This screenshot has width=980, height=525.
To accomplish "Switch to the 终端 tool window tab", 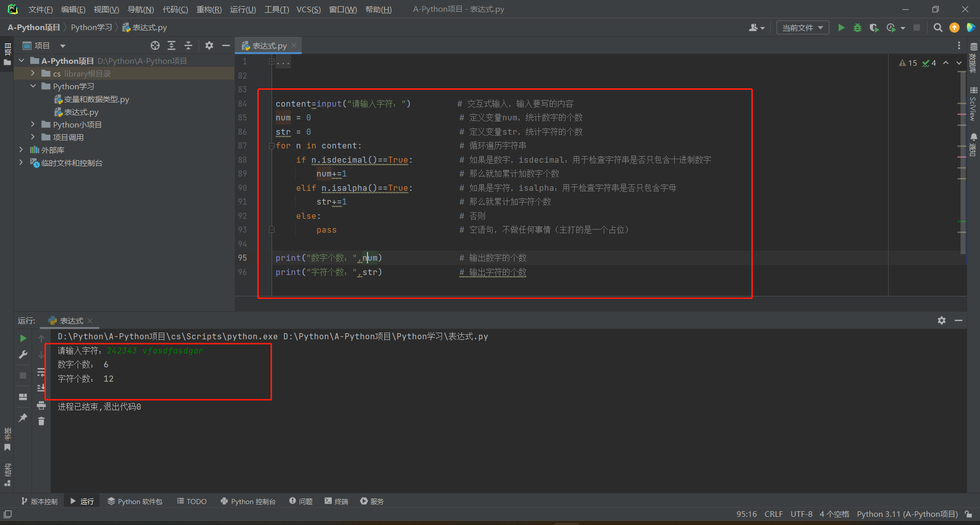I will pos(336,502).
